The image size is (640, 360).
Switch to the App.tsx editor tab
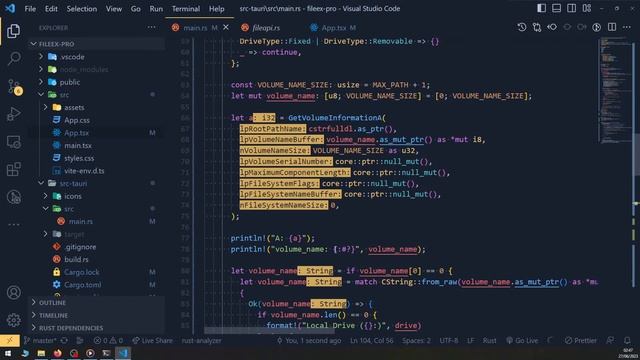point(333,28)
